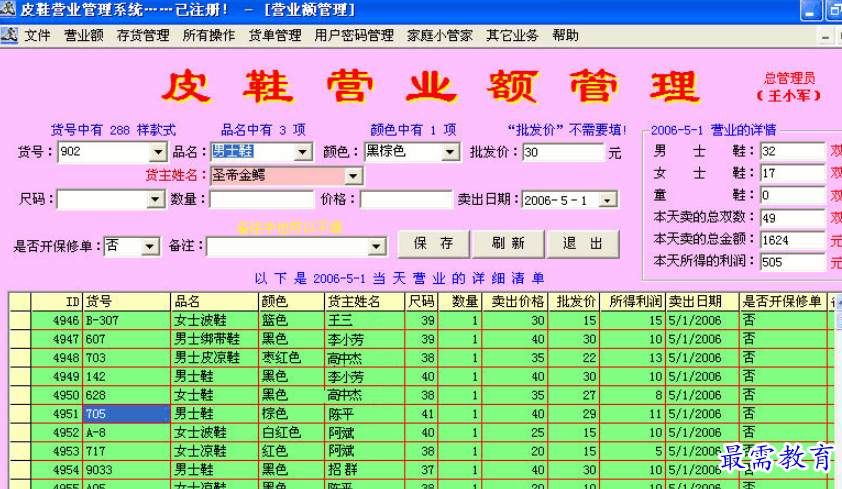Expand the 颜色 dropdown showing 黑棕色

[x=450, y=153]
